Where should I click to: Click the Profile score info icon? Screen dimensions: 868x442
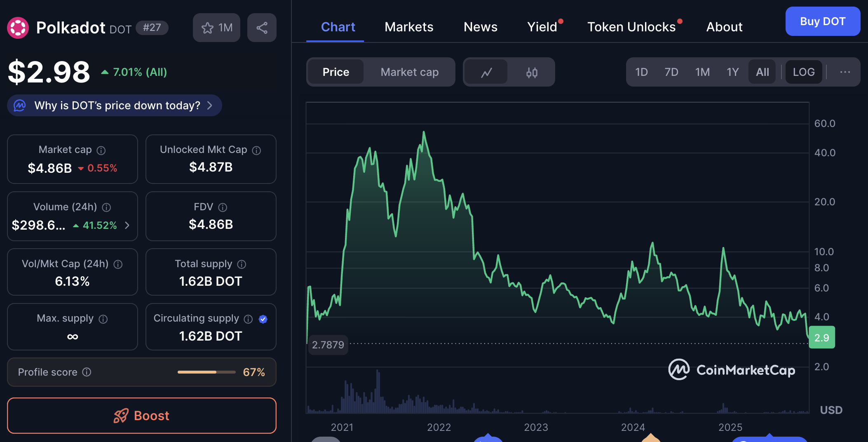pyautogui.click(x=87, y=372)
